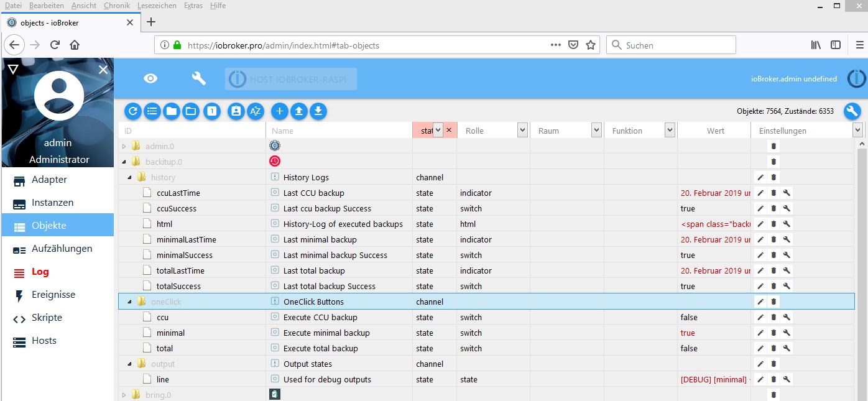Refresh the objects tree with the reload icon
This screenshot has height=401, width=868.
click(132, 111)
